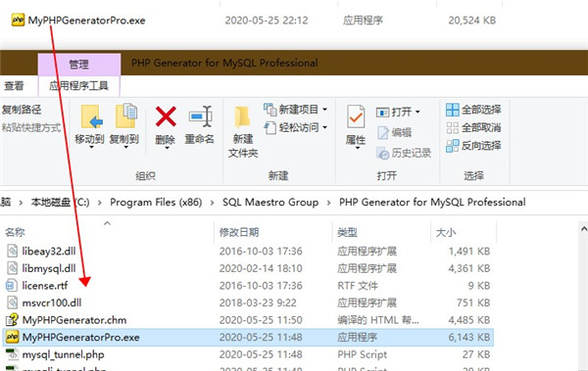Expand the Delete dropdown arrow
The width and height of the screenshot is (588, 371).
click(168, 148)
